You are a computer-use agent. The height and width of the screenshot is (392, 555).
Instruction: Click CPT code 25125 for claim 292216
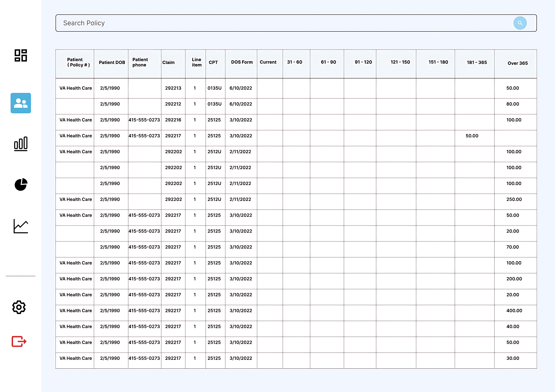click(x=214, y=120)
